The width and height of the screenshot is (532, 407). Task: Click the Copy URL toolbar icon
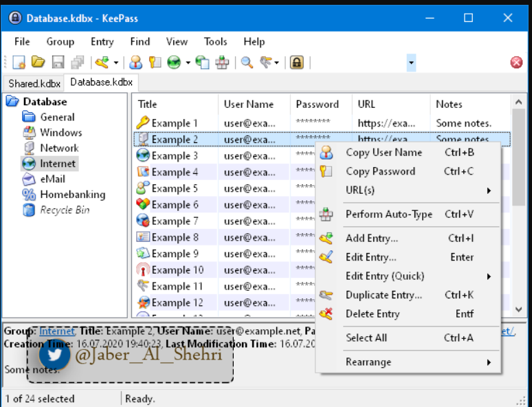203,63
